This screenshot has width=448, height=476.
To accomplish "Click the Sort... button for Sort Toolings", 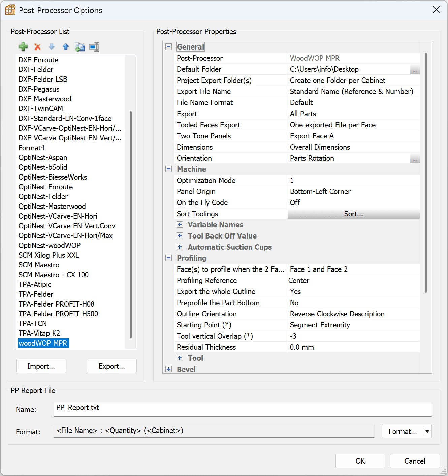I will pos(353,214).
